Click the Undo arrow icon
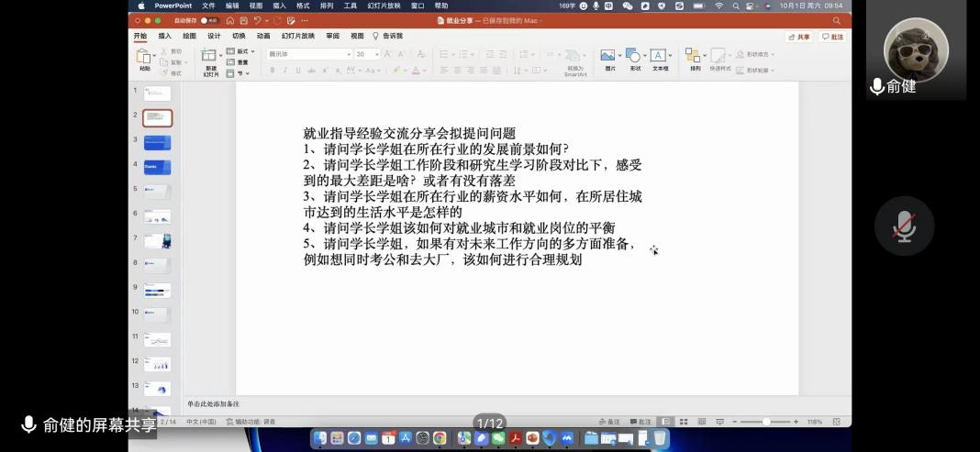This screenshot has width=980, height=452. 258,20
